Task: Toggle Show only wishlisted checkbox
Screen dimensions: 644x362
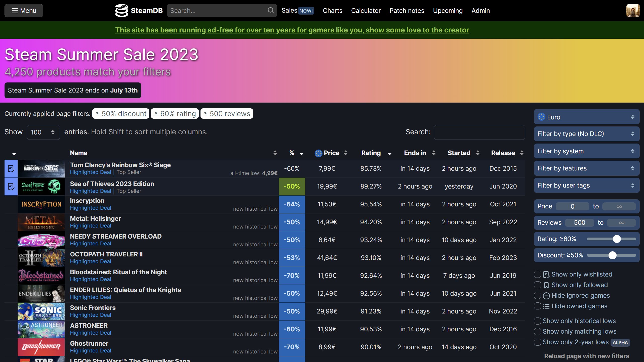Action: coord(537,275)
